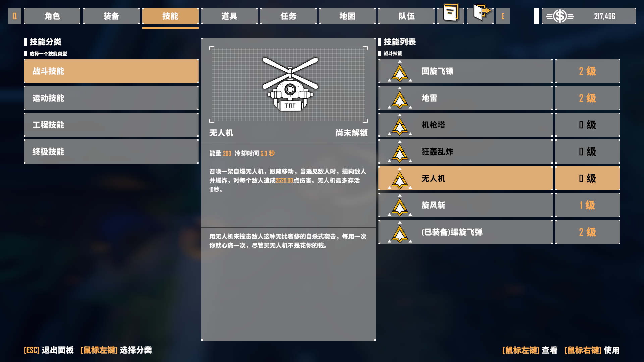Click the 地雷 skill badge icon
644x362 pixels.
click(400, 98)
